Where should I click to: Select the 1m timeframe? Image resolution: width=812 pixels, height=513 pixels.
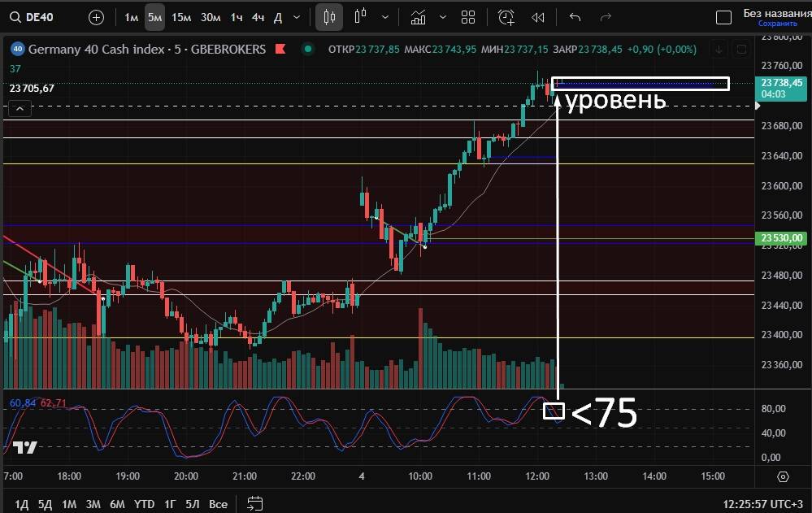[131, 17]
